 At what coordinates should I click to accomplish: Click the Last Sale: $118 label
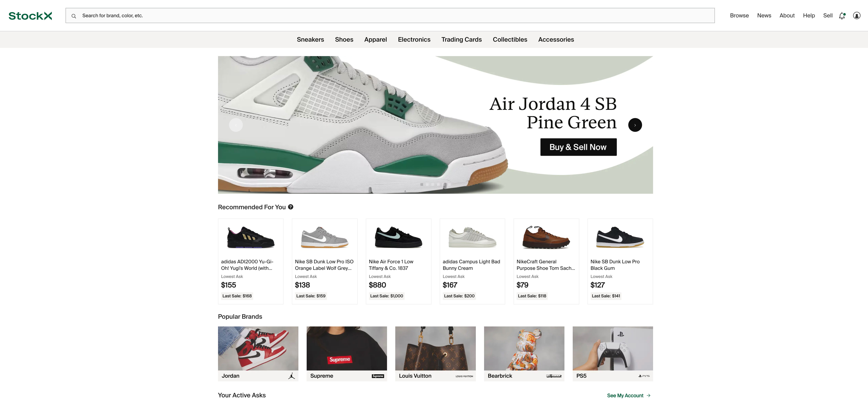532,296
